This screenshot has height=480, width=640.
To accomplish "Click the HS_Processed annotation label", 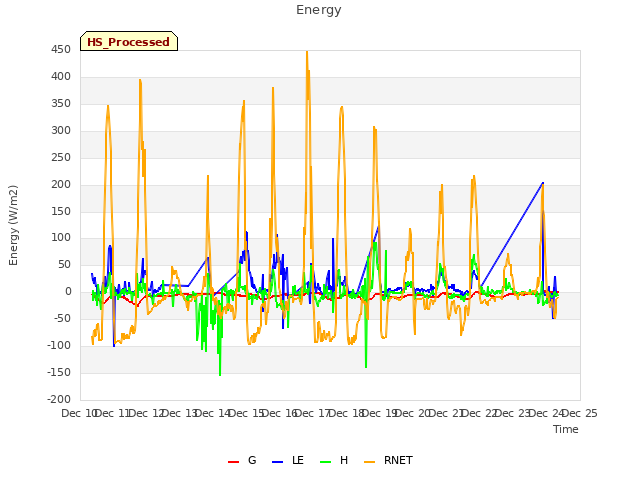I will click(129, 42).
